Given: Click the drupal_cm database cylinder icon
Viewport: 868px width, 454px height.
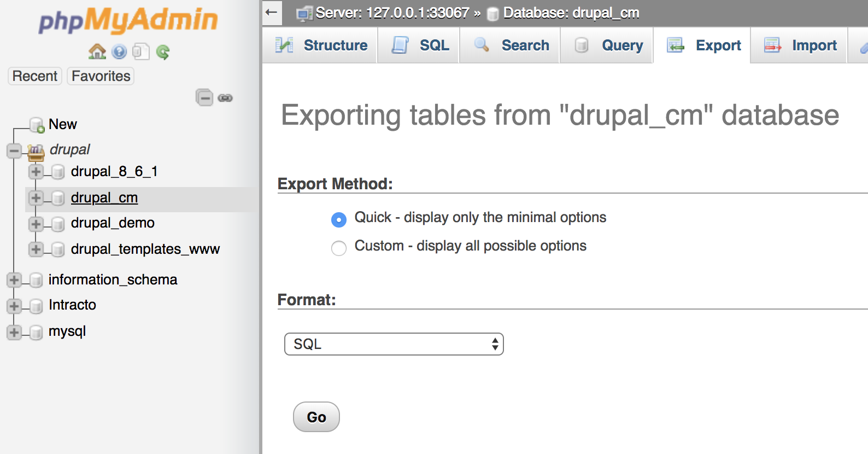Looking at the screenshot, I should tap(58, 198).
